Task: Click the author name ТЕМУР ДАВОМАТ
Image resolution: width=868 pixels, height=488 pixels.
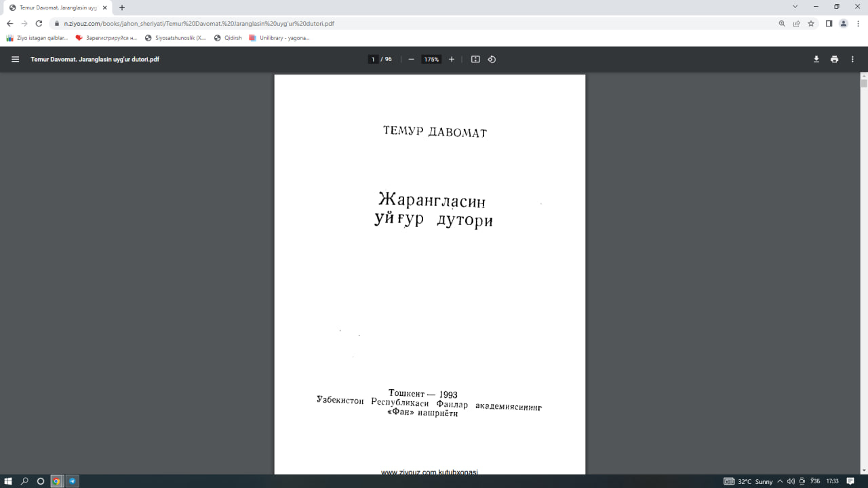Action: [x=435, y=131]
